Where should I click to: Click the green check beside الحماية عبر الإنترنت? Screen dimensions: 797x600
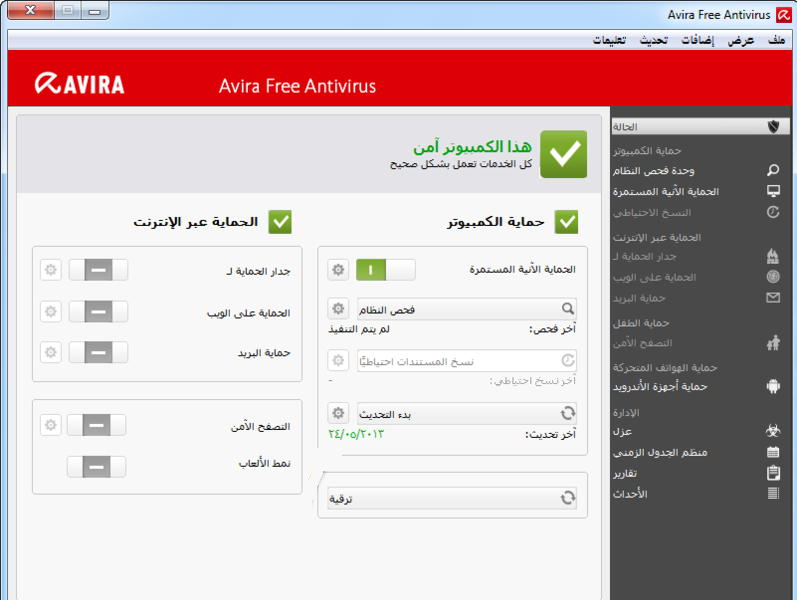point(280,222)
